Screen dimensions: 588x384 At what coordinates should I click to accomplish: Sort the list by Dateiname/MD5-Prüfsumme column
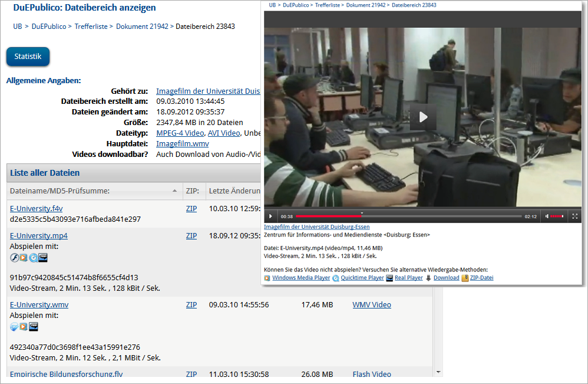point(60,191)
